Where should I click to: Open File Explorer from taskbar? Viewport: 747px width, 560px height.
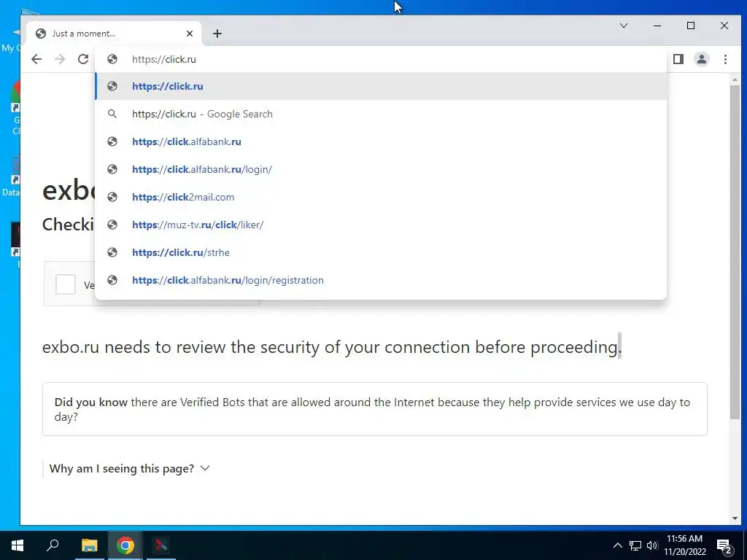tap(89, 545)
